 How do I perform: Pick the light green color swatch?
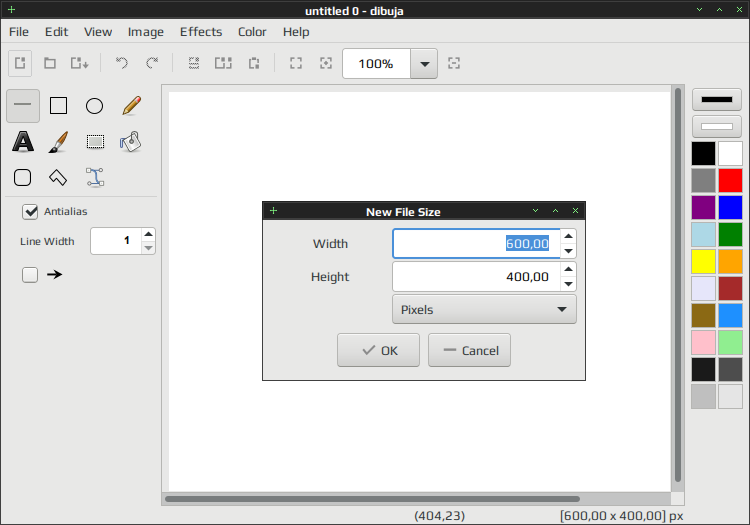(730, 343)
